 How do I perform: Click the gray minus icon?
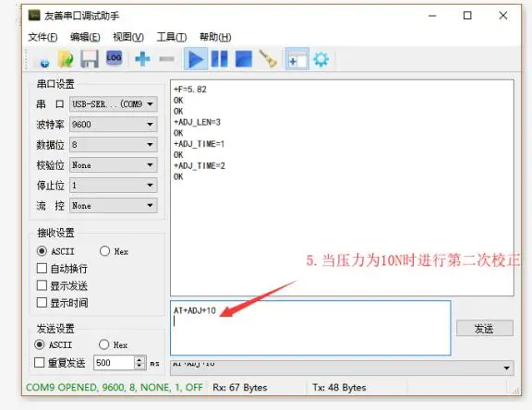click(x=166, y=59)
